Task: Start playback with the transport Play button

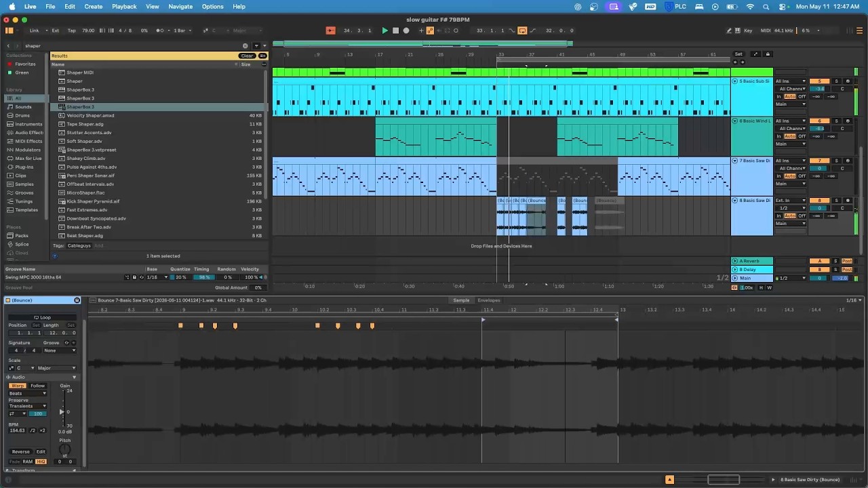Action: pyautogui.click(x=385, y=30)
